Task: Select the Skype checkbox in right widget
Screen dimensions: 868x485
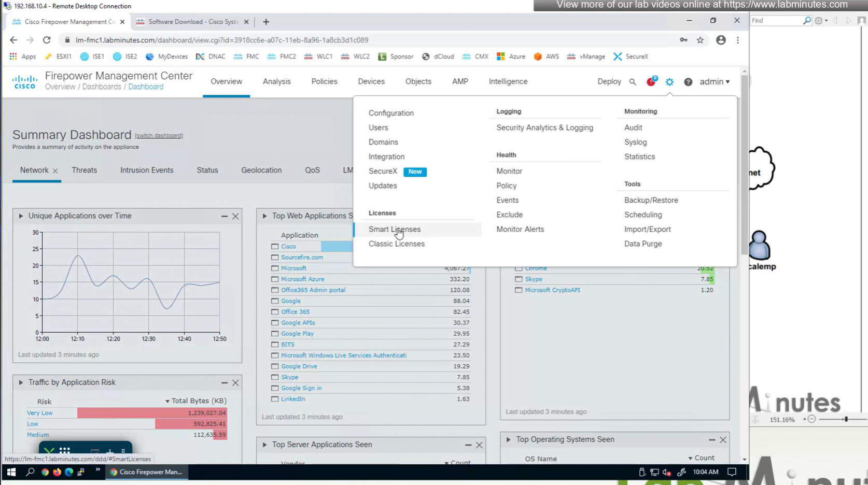Action: [x=519, y=279]
